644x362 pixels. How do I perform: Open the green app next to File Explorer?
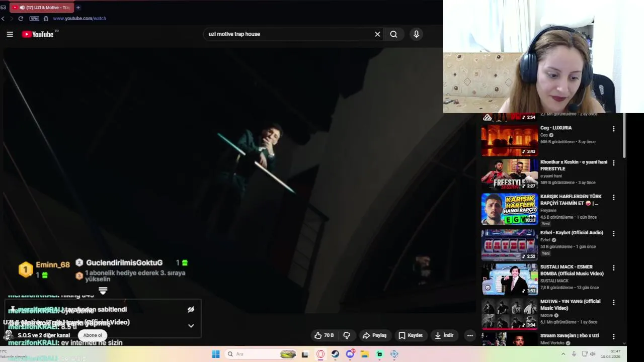click(x=380, y=354)
